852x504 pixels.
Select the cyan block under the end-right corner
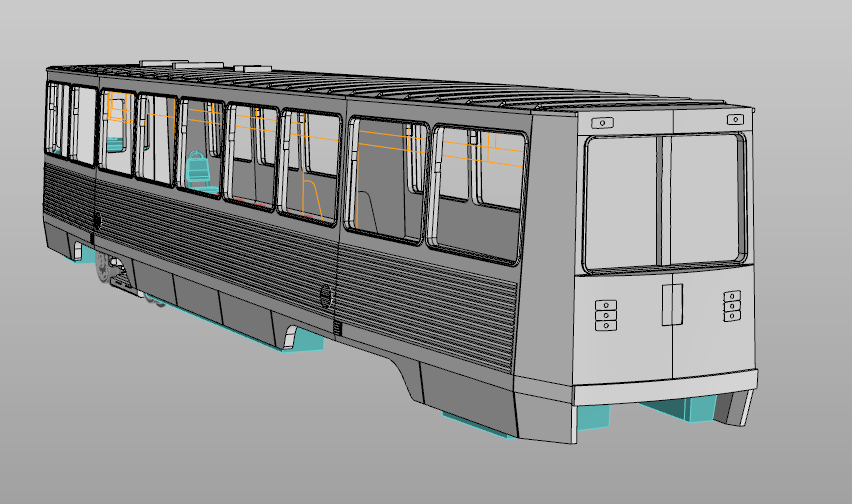click(x=702, y=406)
